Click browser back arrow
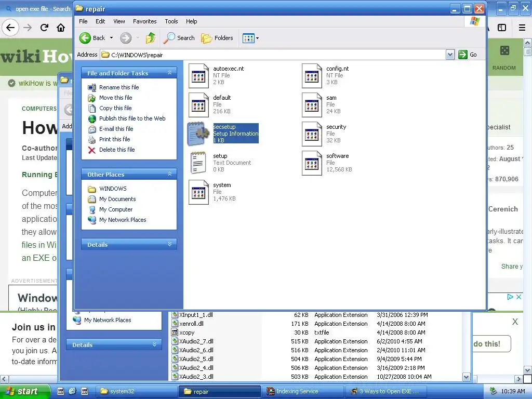 [10, 28]
